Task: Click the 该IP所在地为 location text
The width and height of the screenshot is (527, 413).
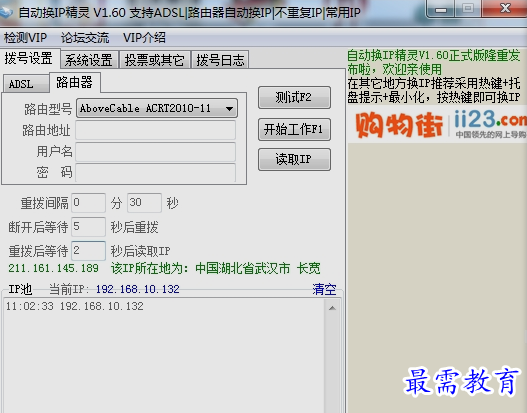Action: pos(215,269)
